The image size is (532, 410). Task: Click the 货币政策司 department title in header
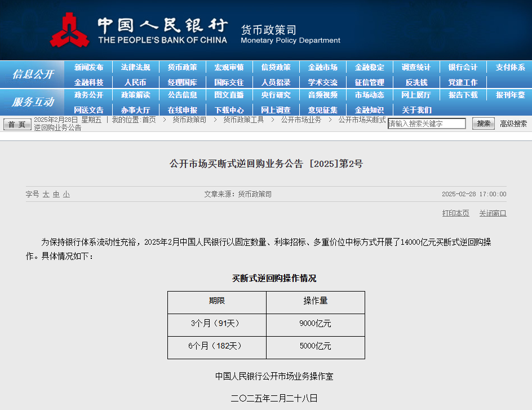[x=268, y=30]
